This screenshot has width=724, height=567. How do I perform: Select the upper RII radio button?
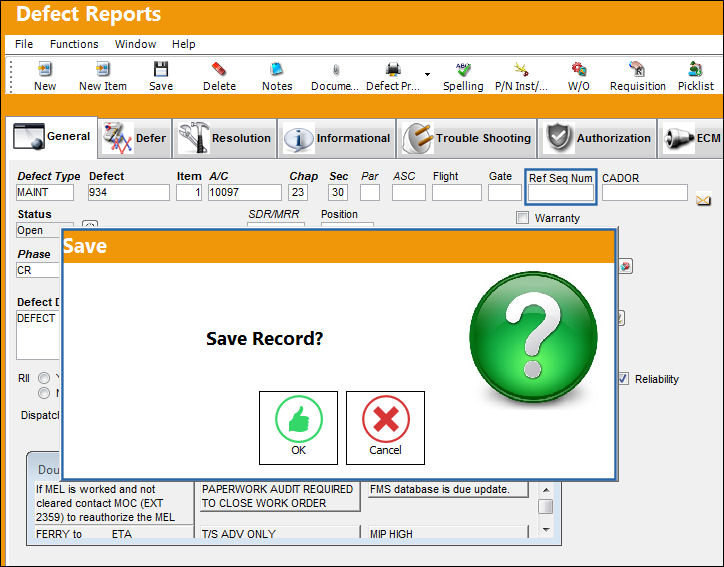44,378
